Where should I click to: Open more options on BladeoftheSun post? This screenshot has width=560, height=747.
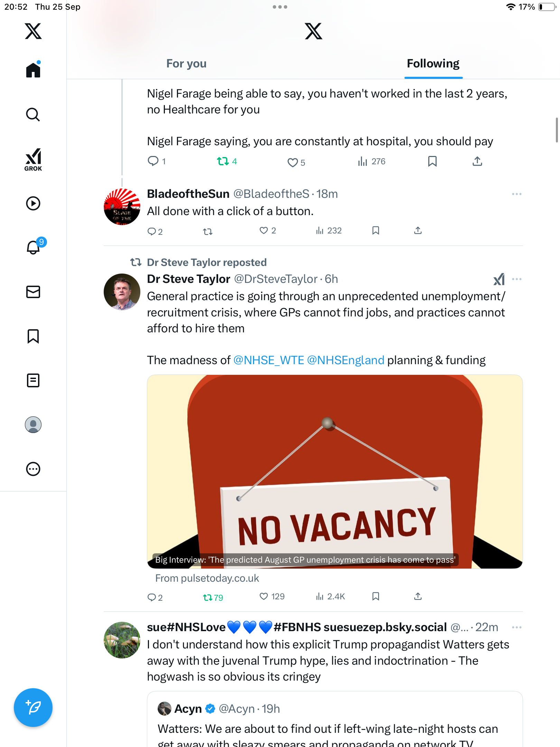coord(517,194)
